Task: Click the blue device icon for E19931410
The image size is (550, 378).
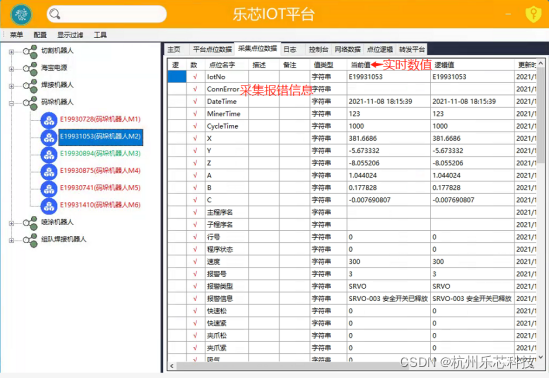Action: (x=49, y=206)
